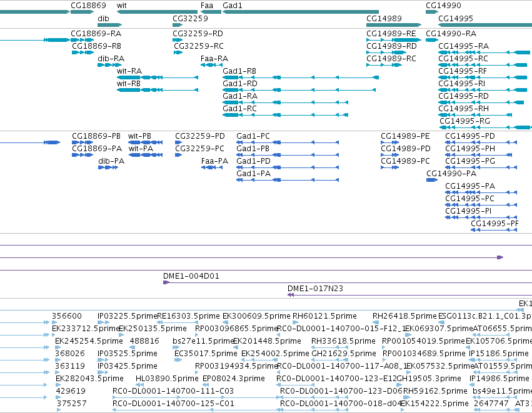Image resolution: width=532 pixels, height=413 pixels.
Task: Select transcript CG14995-RF
Action: pyautogui.click(x=463, y=71)
